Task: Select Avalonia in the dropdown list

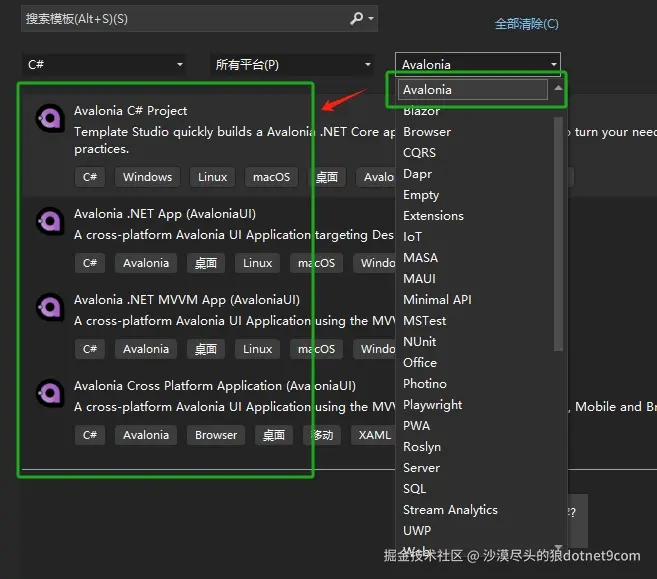Action: (x=473, y=90)
